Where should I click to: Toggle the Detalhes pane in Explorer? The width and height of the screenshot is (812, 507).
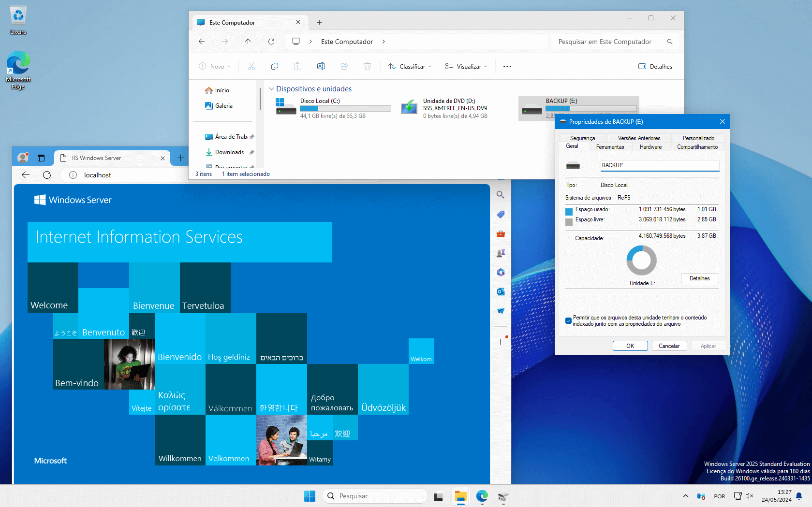click(655, 66)
